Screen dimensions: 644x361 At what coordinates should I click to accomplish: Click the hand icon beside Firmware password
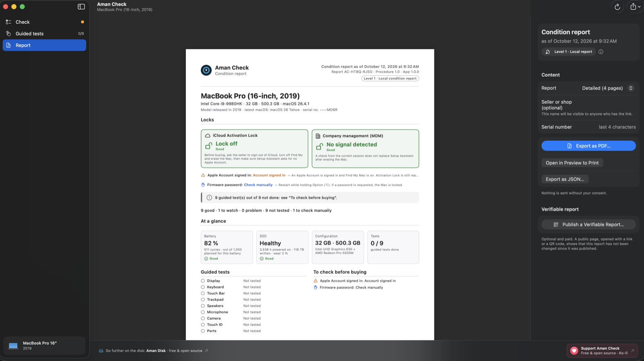pyautogui.click(x=203, y=185)
